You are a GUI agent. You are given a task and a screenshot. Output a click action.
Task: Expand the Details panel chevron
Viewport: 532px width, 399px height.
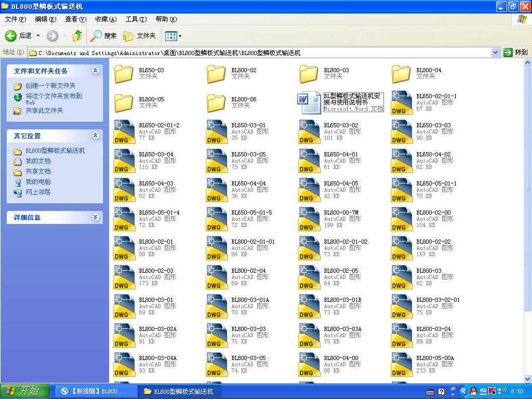96,217
